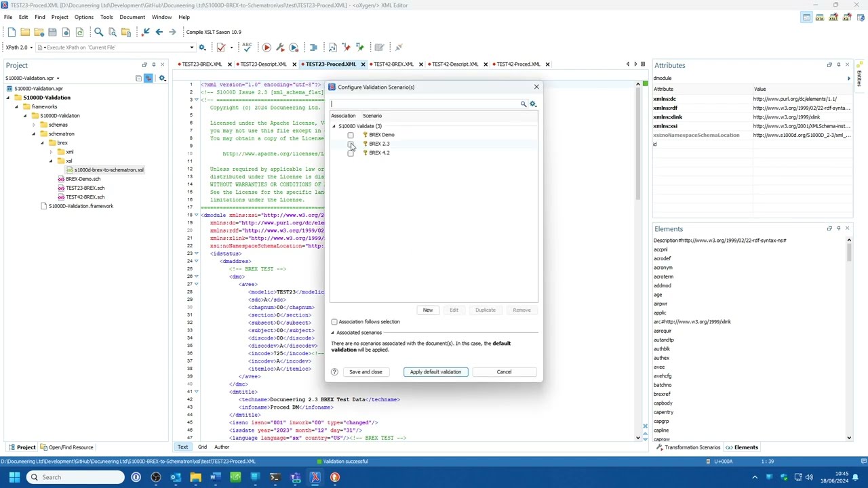
Task: Collapse the schematron folder in project tree
Action: click(33, 134)
